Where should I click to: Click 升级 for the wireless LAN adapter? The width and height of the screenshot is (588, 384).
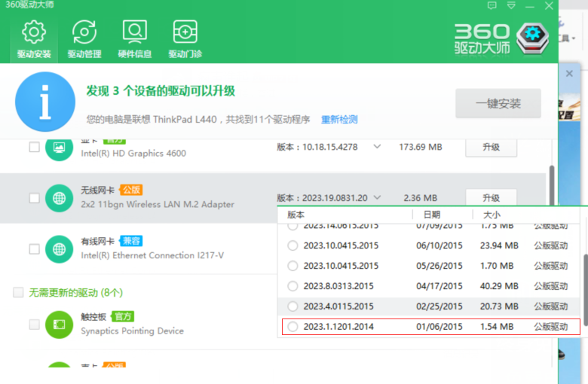[491, 197]
